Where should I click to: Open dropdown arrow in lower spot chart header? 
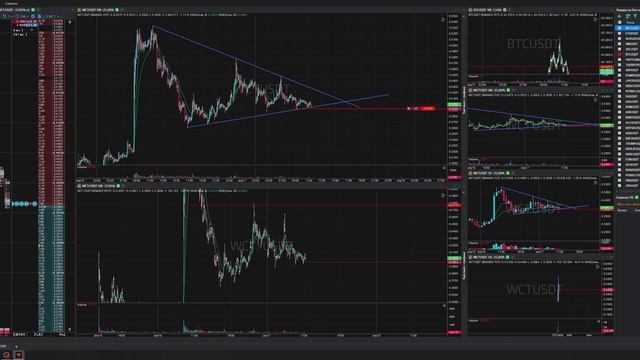tap(123, 186)
